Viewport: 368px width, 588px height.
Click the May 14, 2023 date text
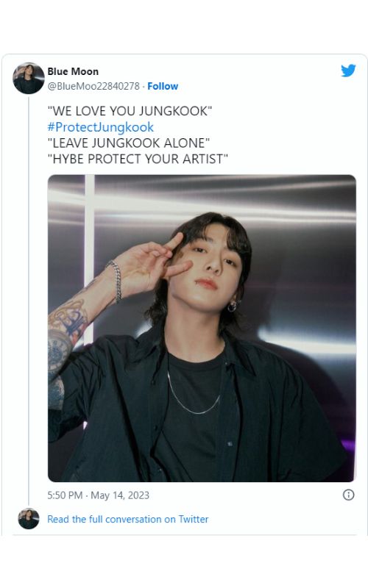pos(120,495)
